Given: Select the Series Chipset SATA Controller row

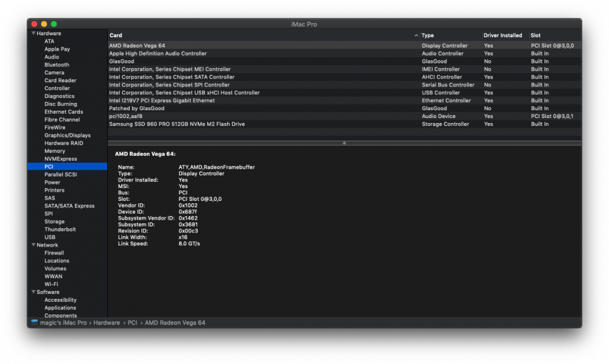Looking at the screenshot, I should point(344,77).
